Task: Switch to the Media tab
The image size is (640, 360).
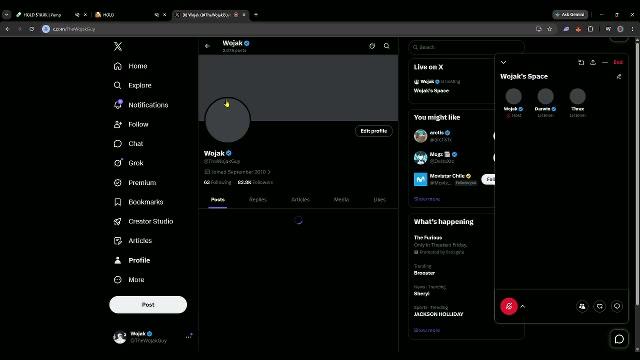Action: point(341,200)
